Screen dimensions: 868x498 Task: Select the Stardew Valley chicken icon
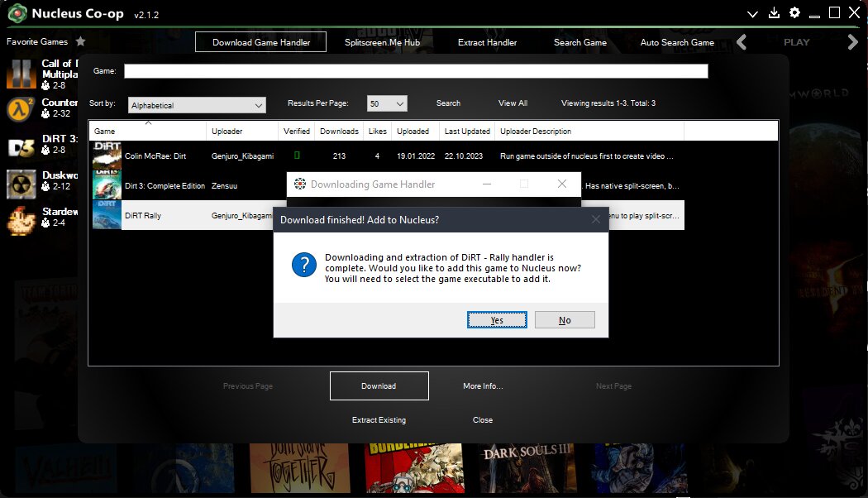click(20, 218)
